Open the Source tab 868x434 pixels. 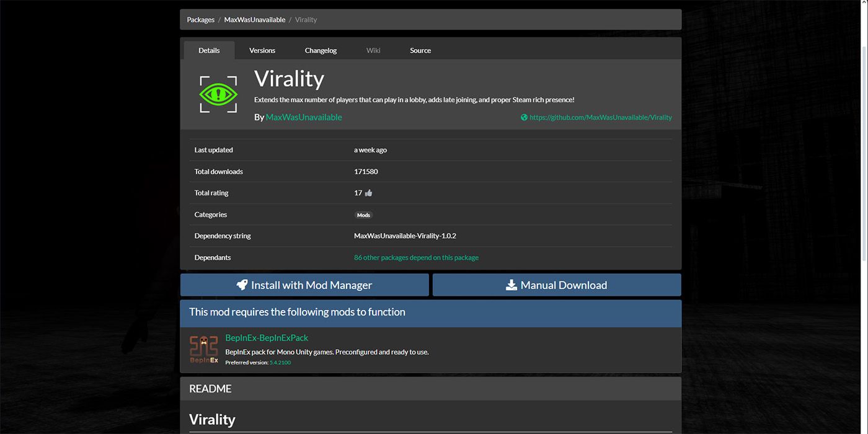coord(420,50)
